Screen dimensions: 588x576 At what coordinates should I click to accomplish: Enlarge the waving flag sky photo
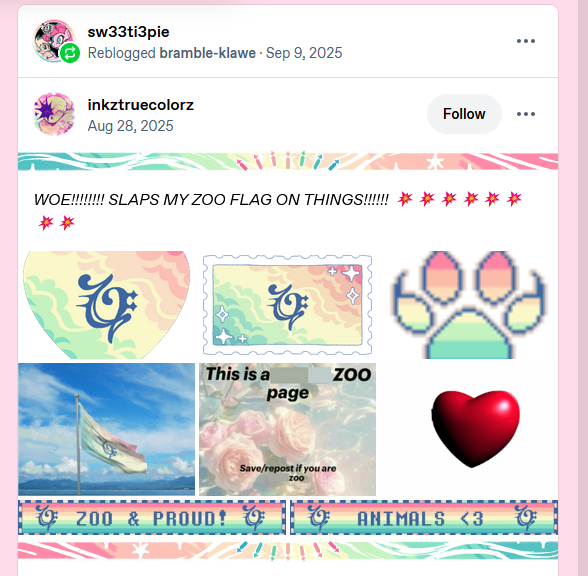106,429
